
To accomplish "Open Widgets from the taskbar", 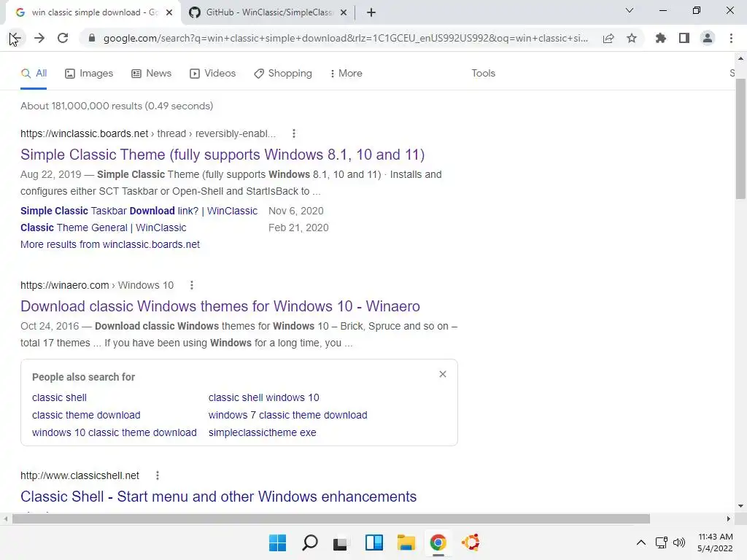I will pyautogui.click(x=374, y=542).
